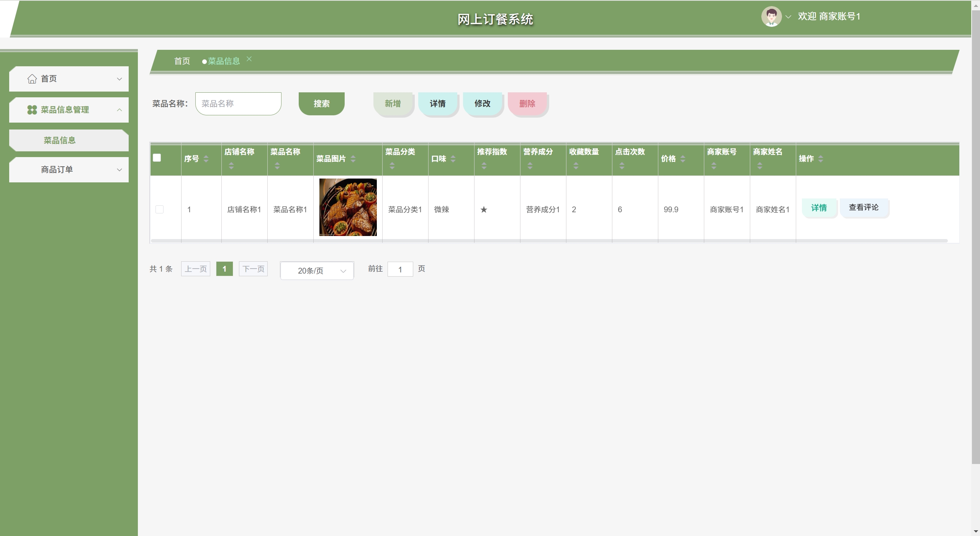Open the 20条/页 page size dropdown
980x536 pixels.
click(317, 271)
